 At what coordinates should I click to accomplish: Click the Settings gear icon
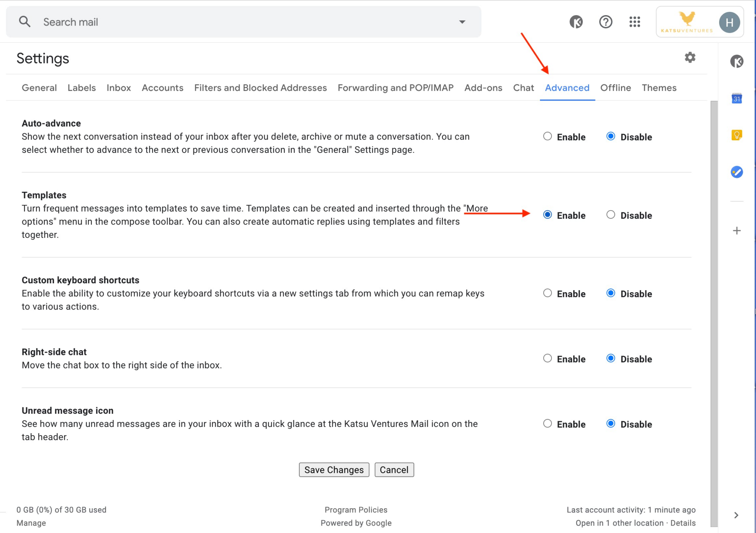690,57
